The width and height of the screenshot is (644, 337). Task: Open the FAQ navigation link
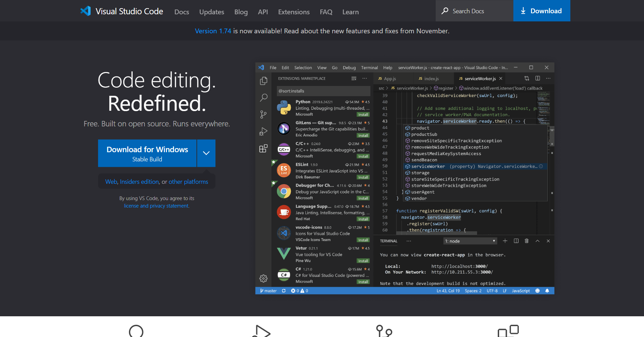[x=326, y=12]
